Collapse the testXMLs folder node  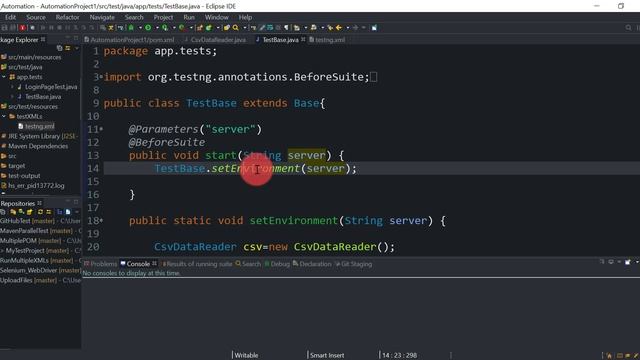point(4,116)
